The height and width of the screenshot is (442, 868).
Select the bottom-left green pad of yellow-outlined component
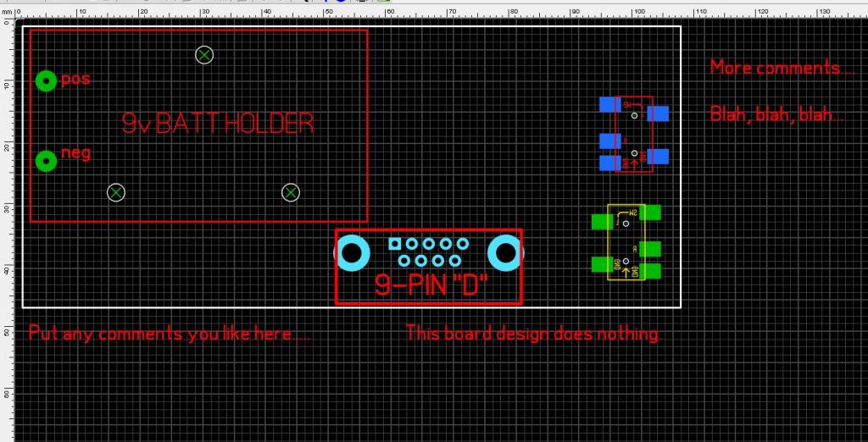pyautogui.click(x=602, y=264)
